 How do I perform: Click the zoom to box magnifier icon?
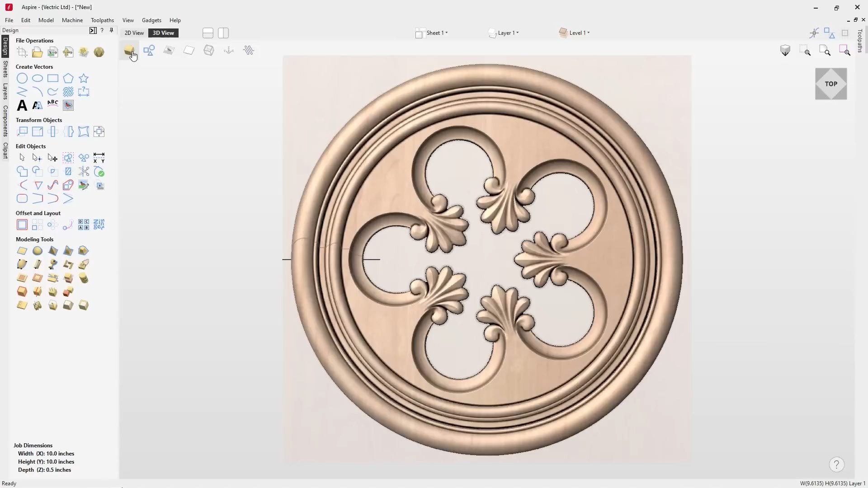click(x=805, y=51)
